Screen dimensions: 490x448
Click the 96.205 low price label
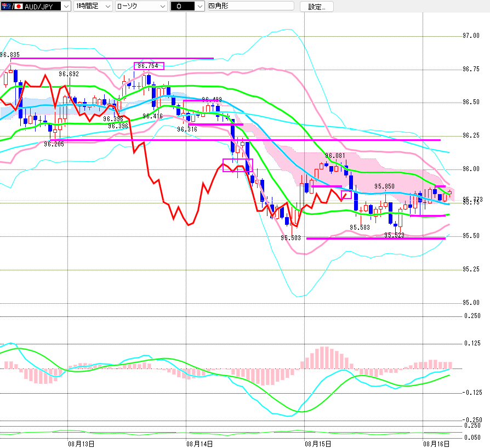point(54,144)
